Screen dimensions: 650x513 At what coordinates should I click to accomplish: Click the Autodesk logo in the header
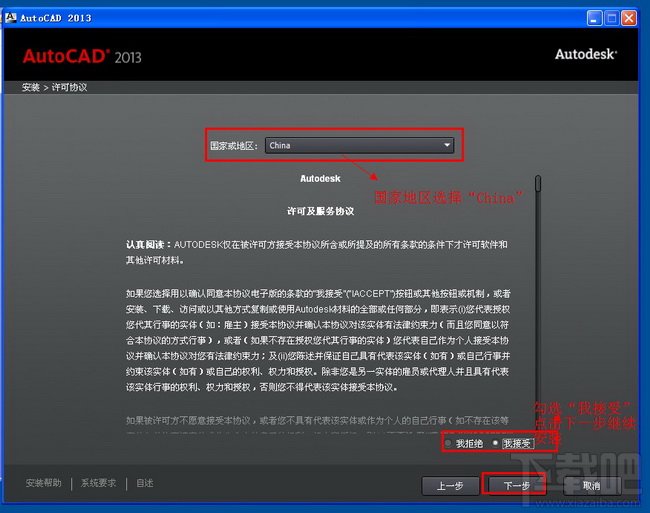click(586, 54)
